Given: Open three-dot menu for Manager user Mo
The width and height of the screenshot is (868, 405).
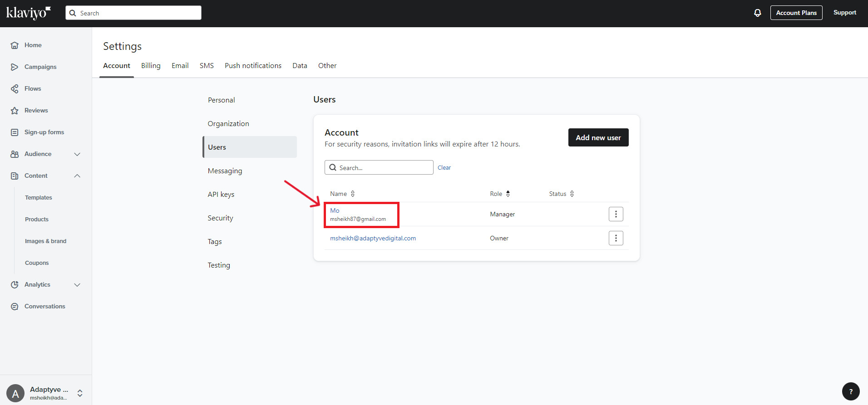Looking at the screenshot, I should pyautogui.click(x=616, y=214).
